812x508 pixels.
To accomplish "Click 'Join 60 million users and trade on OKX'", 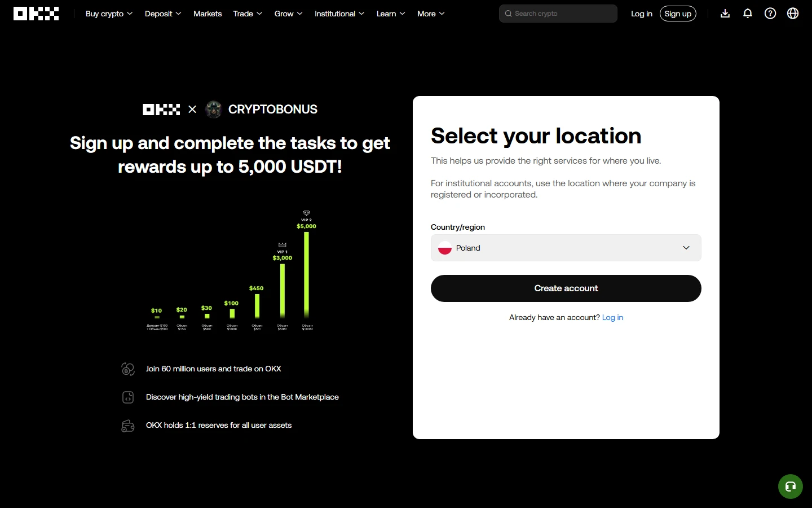I will click(214, 369).
